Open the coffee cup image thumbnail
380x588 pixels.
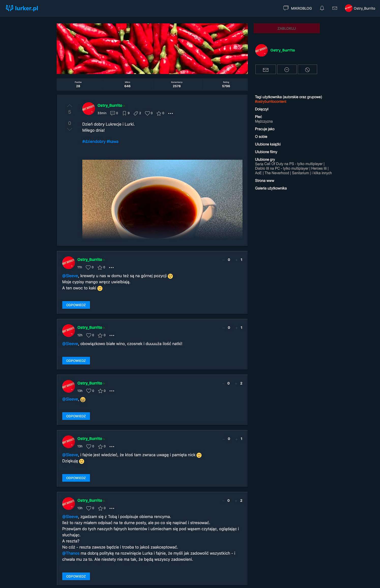click(162, 199)
